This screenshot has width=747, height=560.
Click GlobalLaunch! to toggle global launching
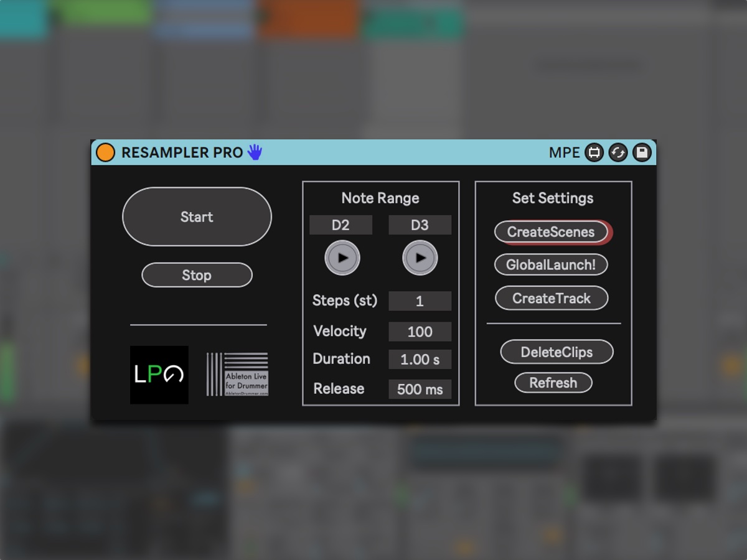point(551,264)
